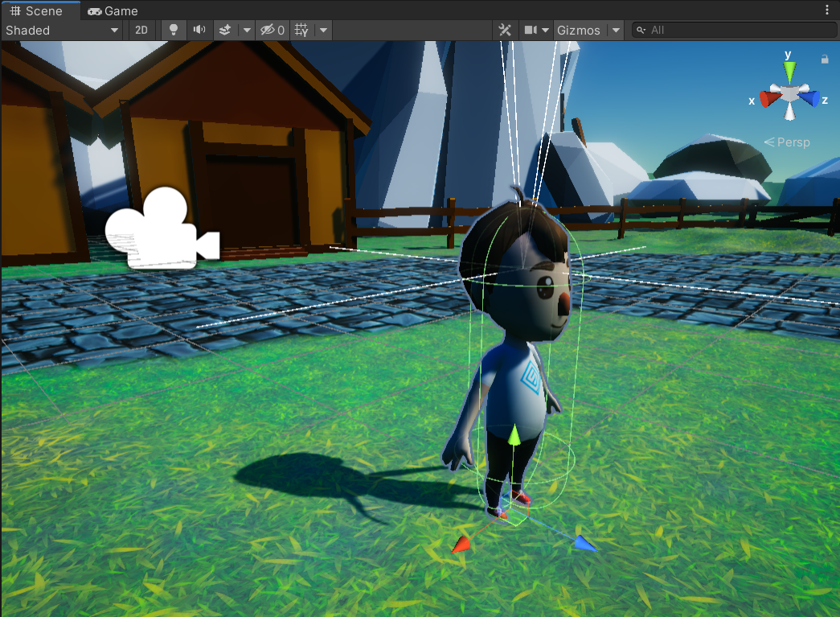
Task: Toggle 2D view mode button
Action: point(141,30)
